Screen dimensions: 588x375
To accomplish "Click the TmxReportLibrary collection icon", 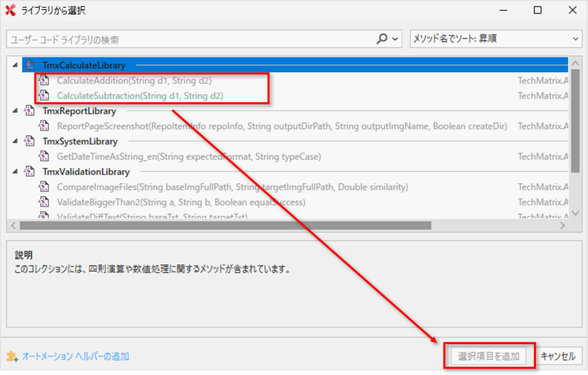I will [30, 111].
